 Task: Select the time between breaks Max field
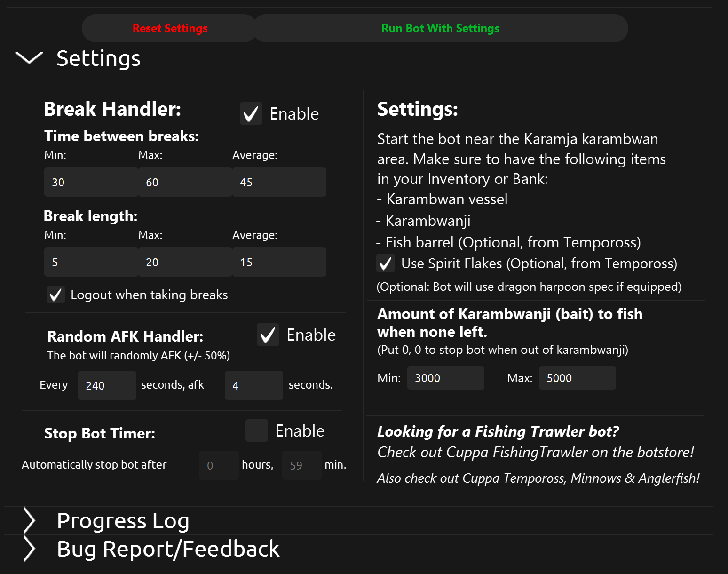click(185, 182)
